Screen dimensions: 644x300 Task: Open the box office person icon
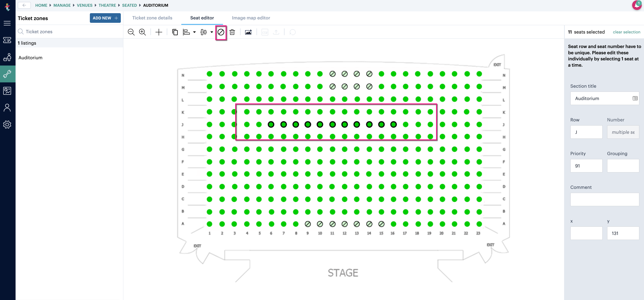point(7,57)
